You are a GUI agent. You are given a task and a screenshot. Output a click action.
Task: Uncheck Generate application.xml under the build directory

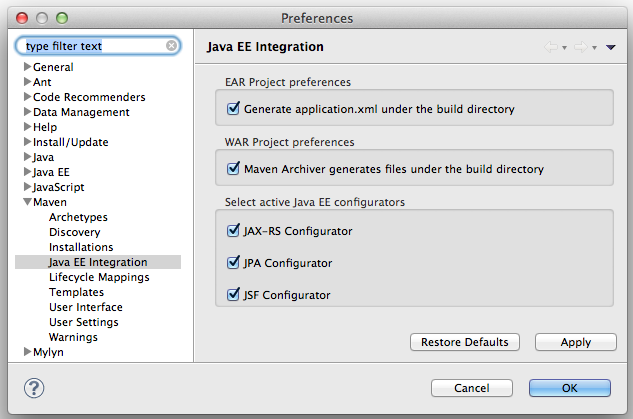pos(233,109)
